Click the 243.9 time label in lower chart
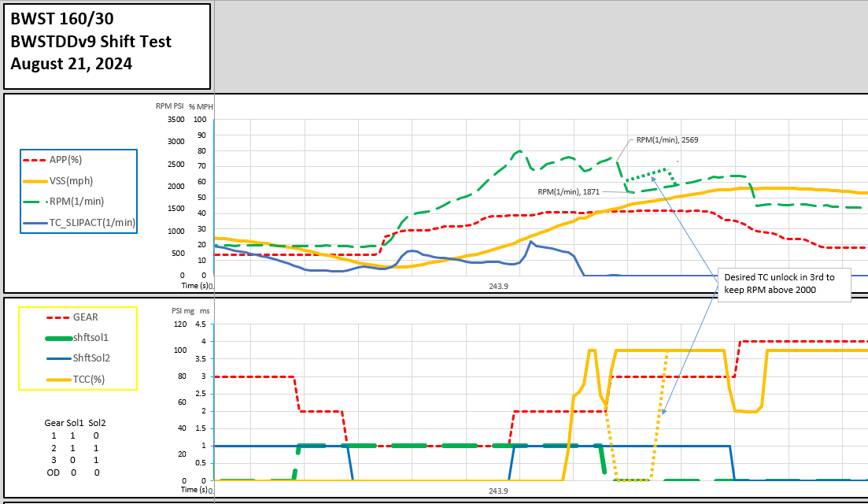The height and width of the screenshot is (504, 868). tap(498, 491)
